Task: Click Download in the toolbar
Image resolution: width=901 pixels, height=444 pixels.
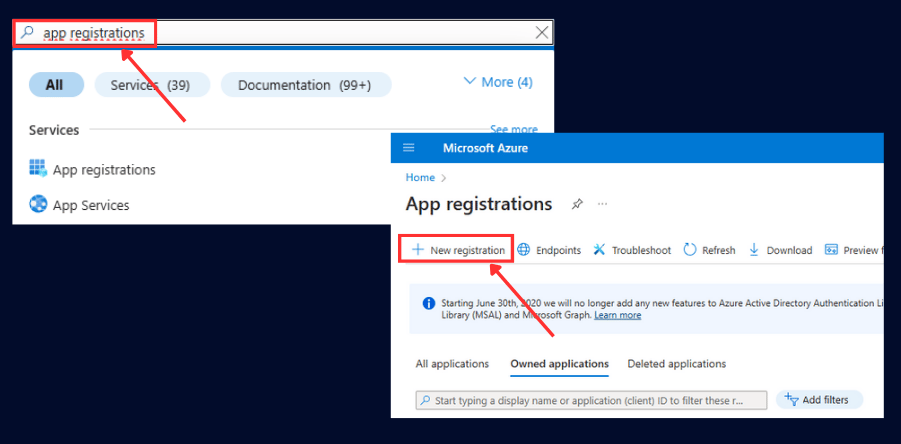Action: point(780,250)
